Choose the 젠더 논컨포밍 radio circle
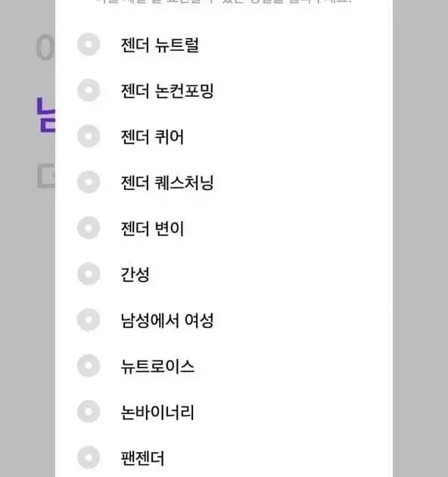The image size is (448, 477). (89, 90)
